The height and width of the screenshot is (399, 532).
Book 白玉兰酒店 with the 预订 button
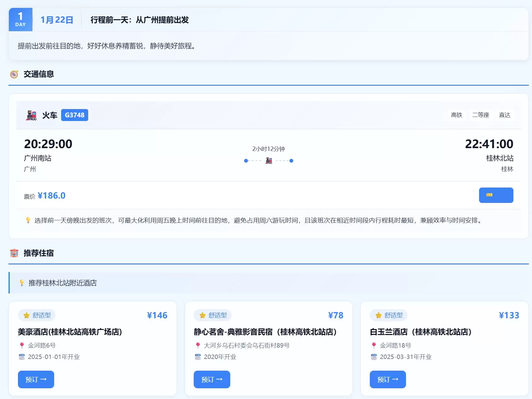pos(387,379)
